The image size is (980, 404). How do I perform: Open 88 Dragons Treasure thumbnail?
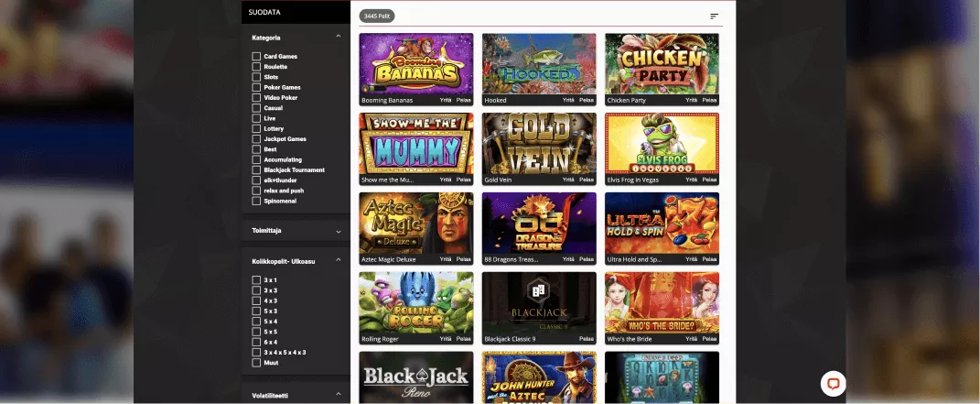click(539, 223)
